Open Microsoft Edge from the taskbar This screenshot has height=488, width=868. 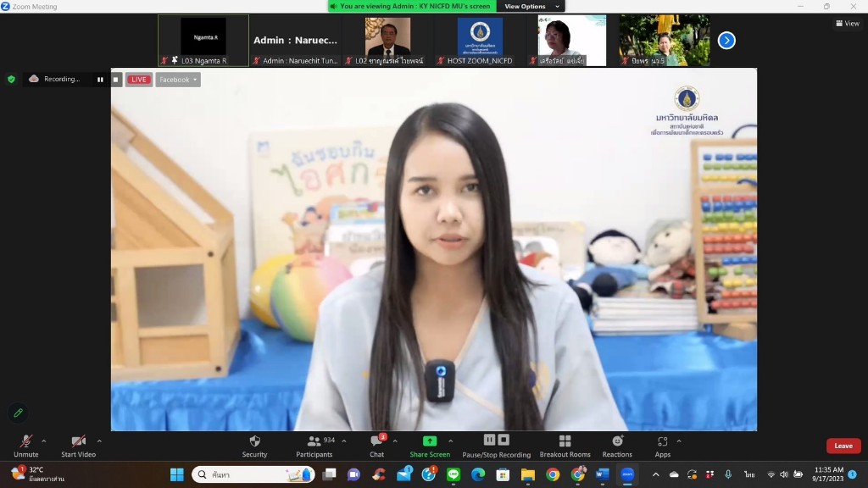click(478, 474)
